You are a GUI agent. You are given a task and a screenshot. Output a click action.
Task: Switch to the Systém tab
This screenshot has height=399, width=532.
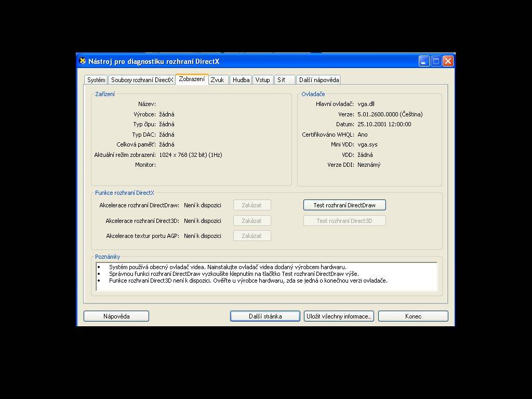pyautogui.click(x=96, y=79)
